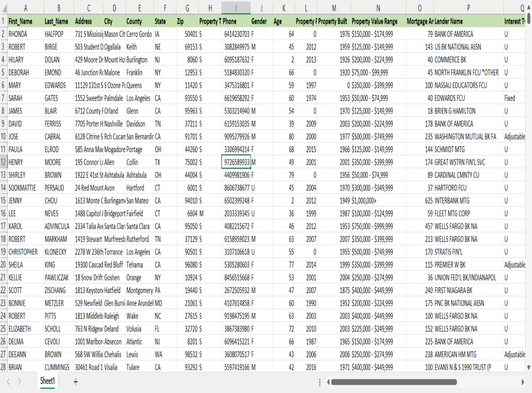The width and height of the screenshot is (532, 393).
Task: Click the Property Value Range header cell
Action: [x=378, y=21]
